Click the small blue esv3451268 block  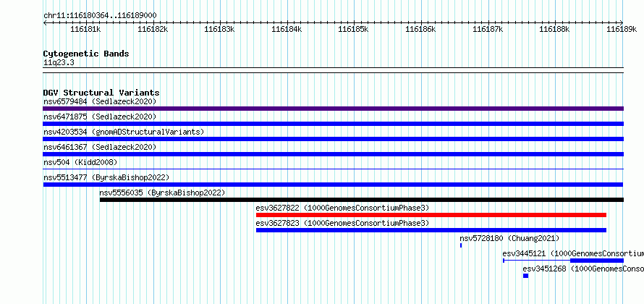526,276
